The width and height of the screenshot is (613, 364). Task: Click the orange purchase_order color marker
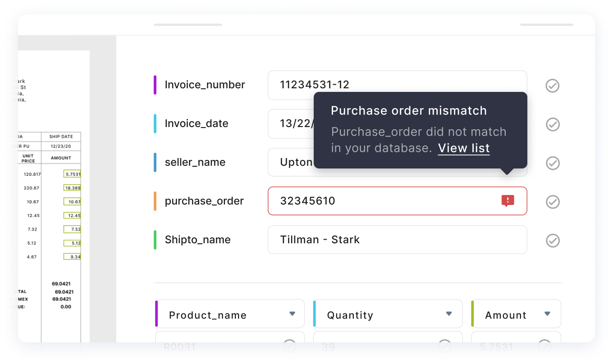[x=155, y=201]
